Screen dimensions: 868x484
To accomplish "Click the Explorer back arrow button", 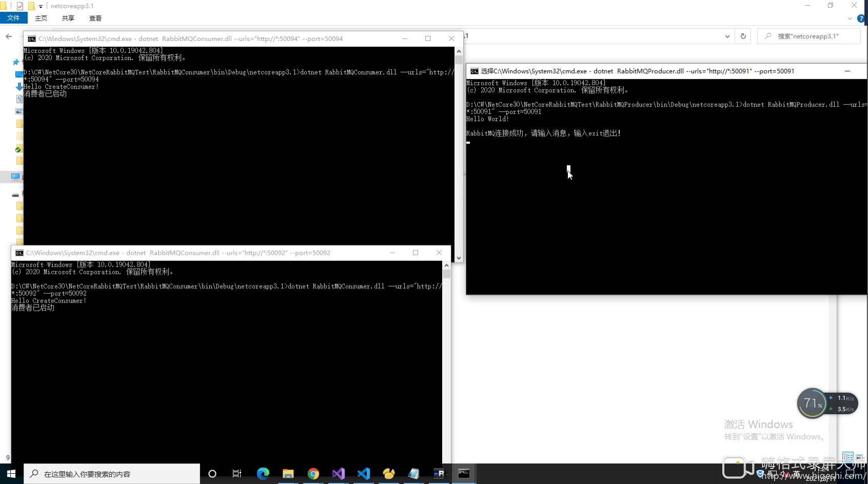I will (9, 36).
